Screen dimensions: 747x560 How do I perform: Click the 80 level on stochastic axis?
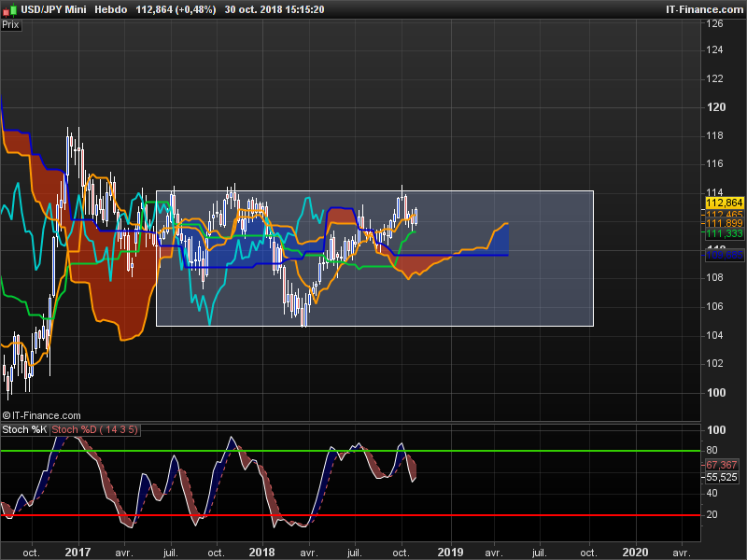click(x=712, y=450)
